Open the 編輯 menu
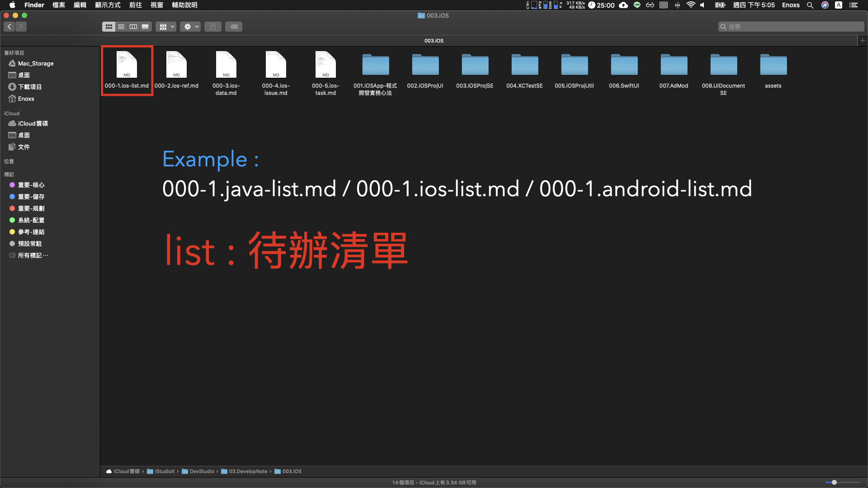Image resolution: width=868 pixels, height=488 pixels. pyautogui.click(x=80, y=5)
